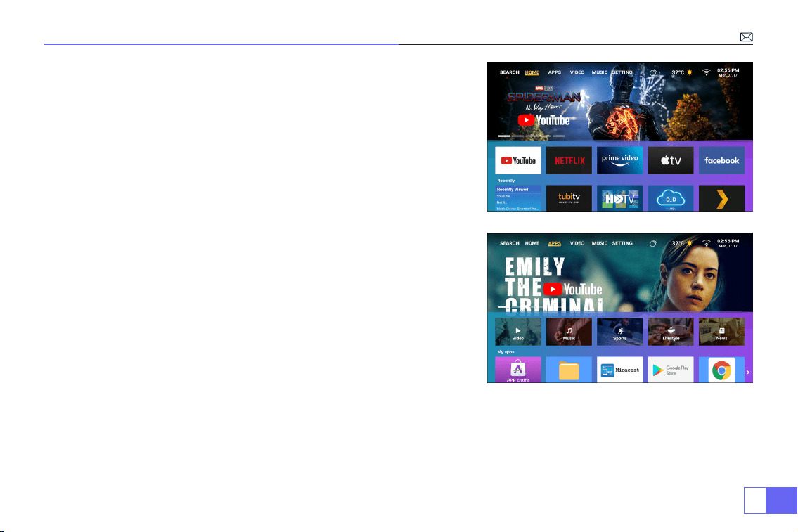Open the Facebook app tile

pos(721,161)
